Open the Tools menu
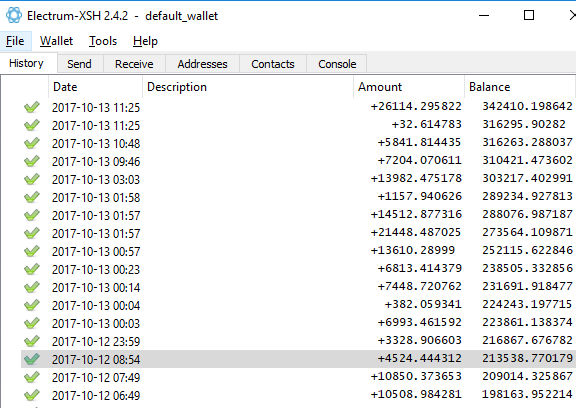This screenshot has width=576, height=408. [103, 41]
